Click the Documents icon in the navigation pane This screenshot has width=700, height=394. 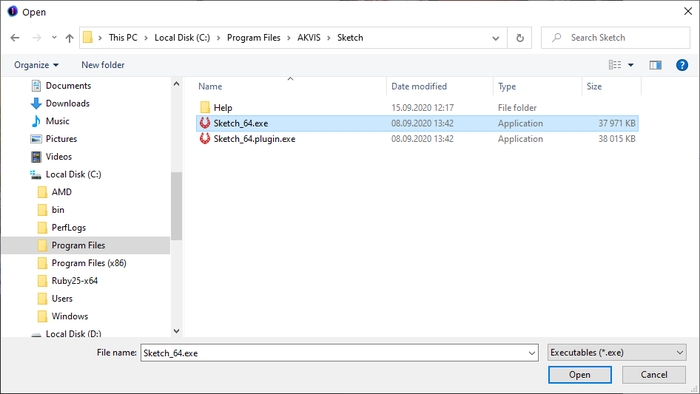(x=36, y=86)
